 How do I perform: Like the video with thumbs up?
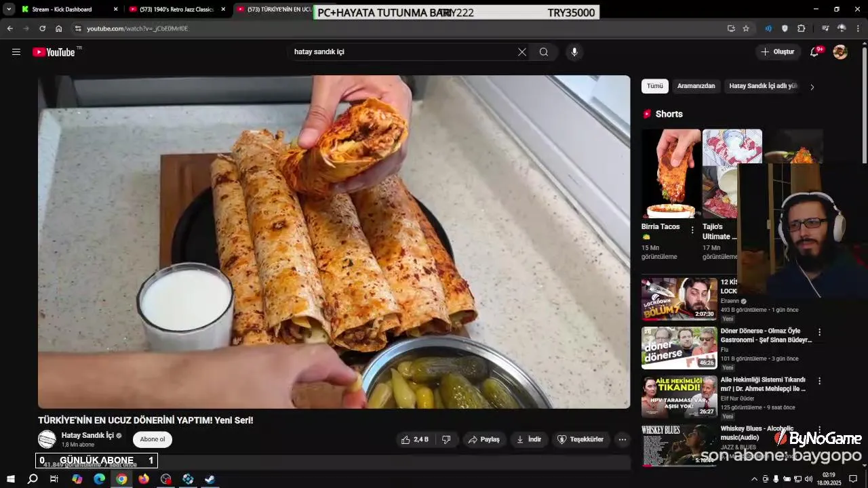[414, 440]
